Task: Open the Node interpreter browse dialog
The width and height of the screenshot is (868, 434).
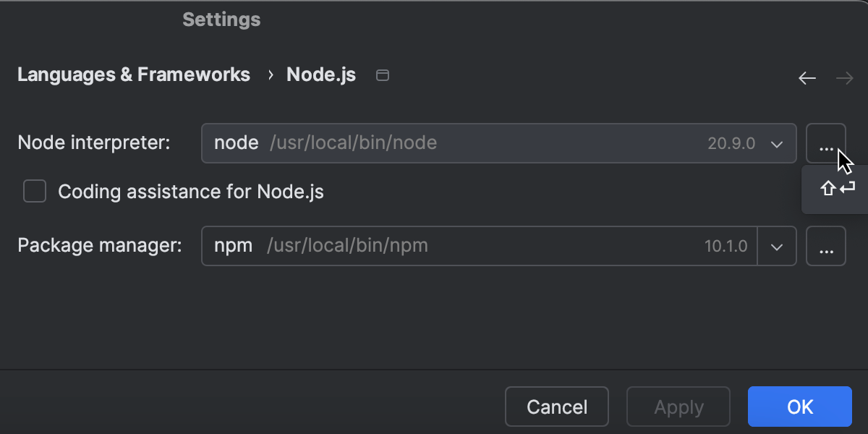Action: 826,143
